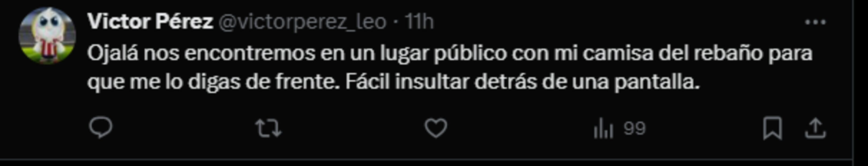Screen dimensions: 868x166
Task: Click the 99 views count
Action: tap(634, 129)
